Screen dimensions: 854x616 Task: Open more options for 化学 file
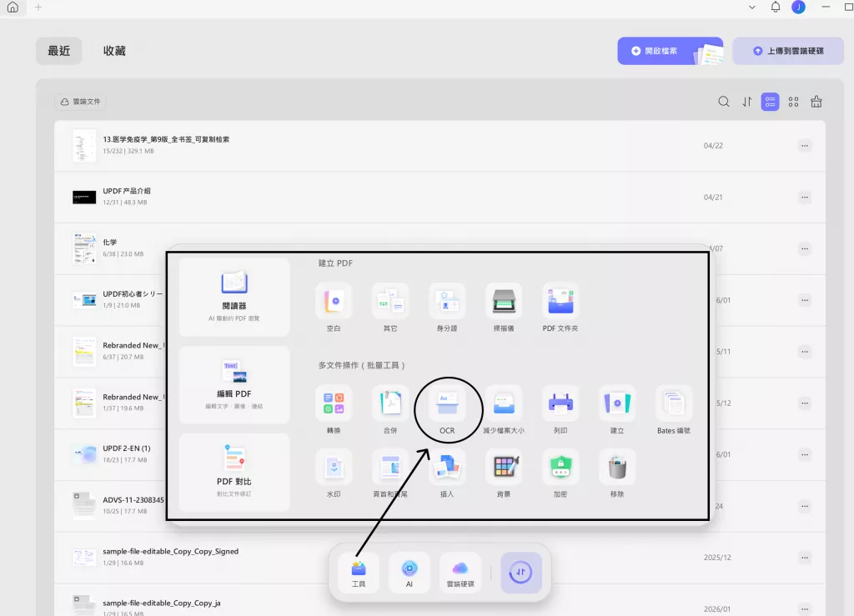pos(805,248)
